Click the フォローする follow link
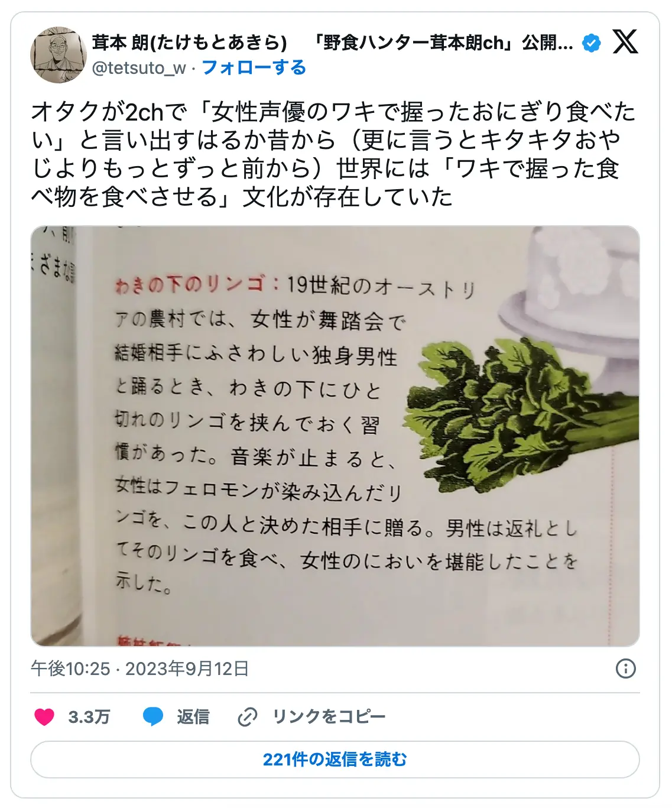672x808 pixels. 254,68
